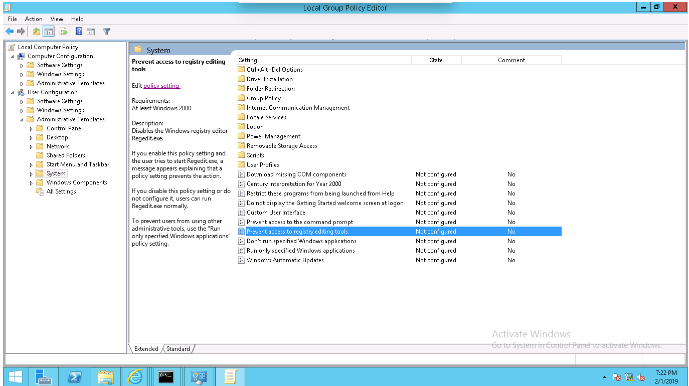Open the File menu
The width and height of the screenshot is (689, 386).
(12, 19)
